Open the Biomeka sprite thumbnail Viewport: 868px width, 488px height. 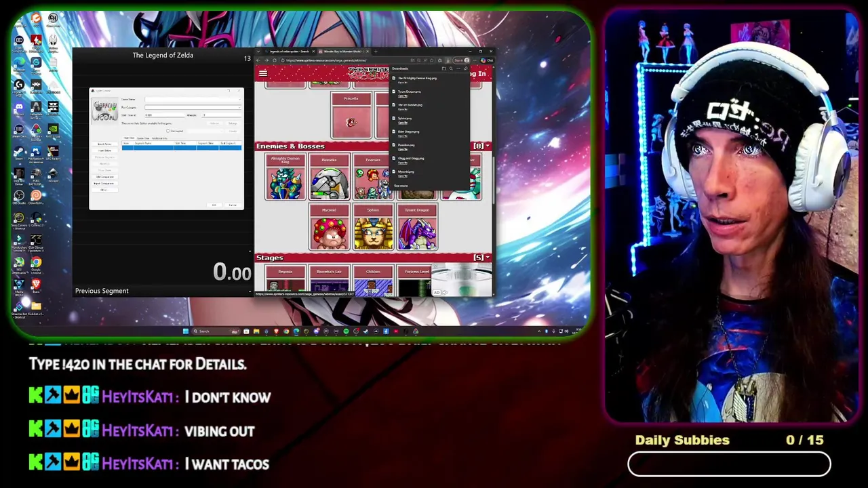(x=329, y=178)
